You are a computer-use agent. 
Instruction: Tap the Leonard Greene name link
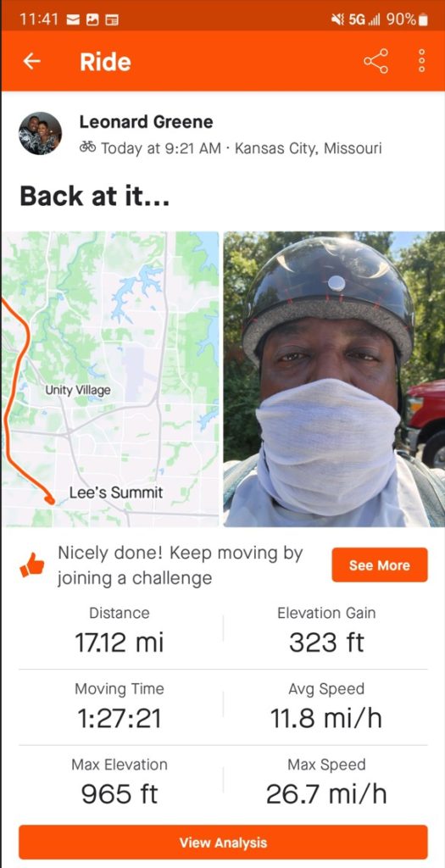click(x=146, y=122)
